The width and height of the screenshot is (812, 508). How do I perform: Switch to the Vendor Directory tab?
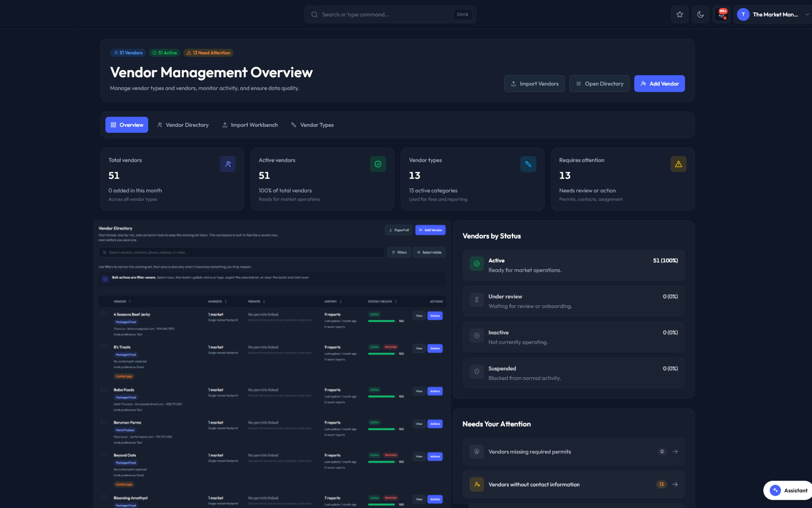point(183,125)
